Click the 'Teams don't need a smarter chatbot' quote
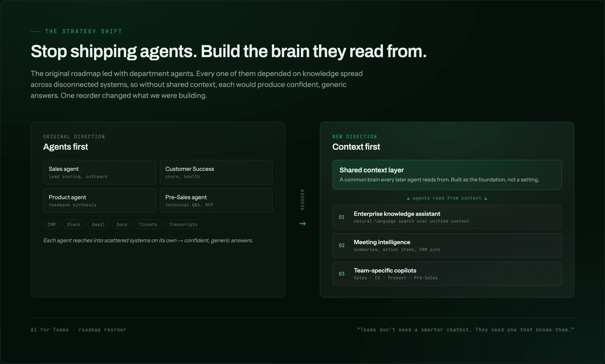 [x=466, y=330]
